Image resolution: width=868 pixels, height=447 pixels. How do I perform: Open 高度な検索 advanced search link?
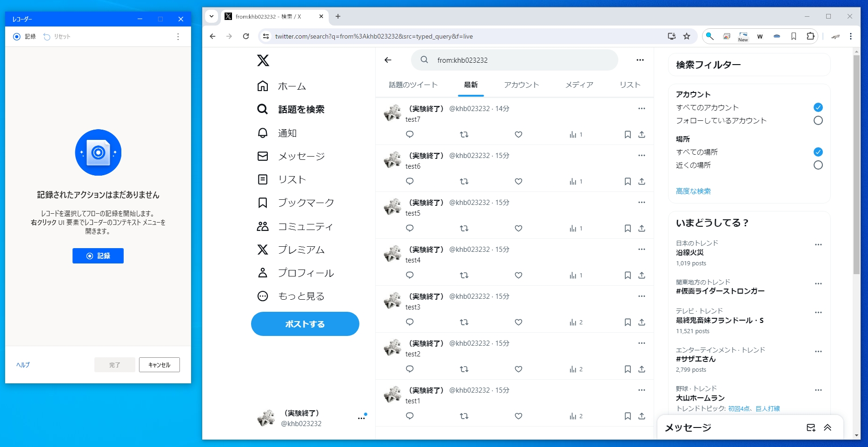tap(693, 191)
